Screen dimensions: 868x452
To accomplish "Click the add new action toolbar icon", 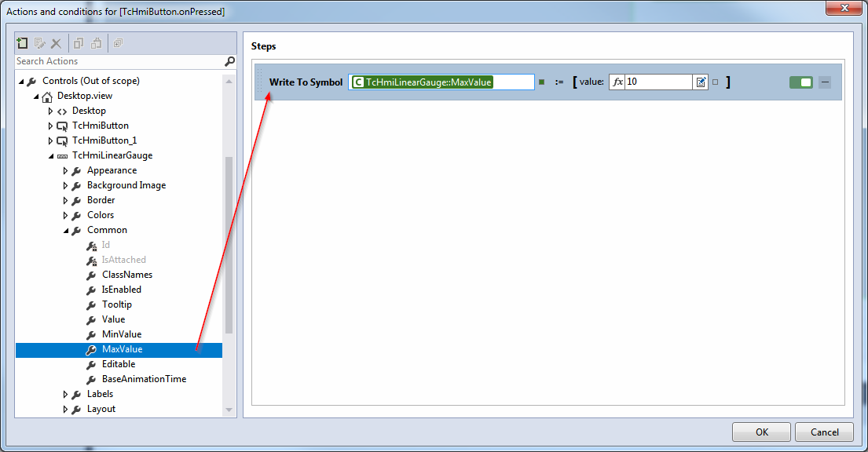I will tap(22, 43).
